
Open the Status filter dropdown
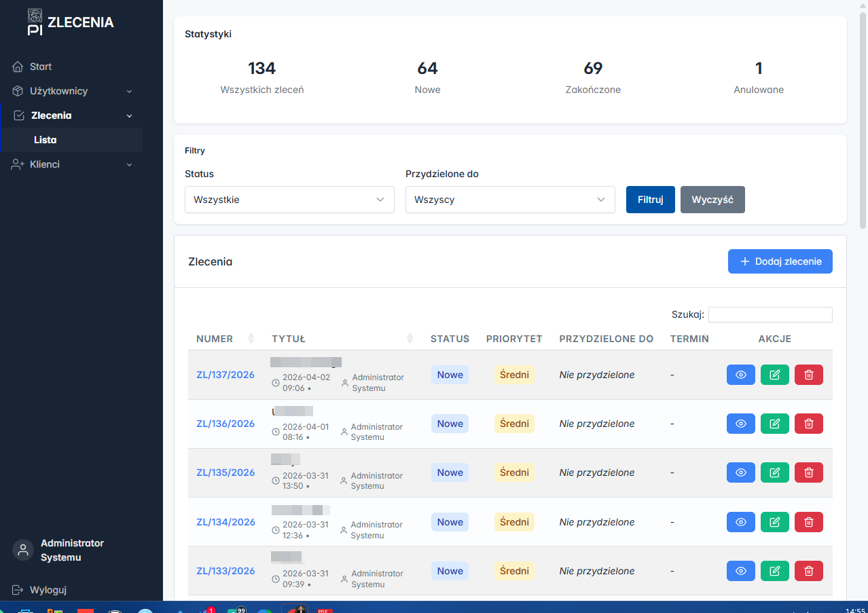click(289, 200)
